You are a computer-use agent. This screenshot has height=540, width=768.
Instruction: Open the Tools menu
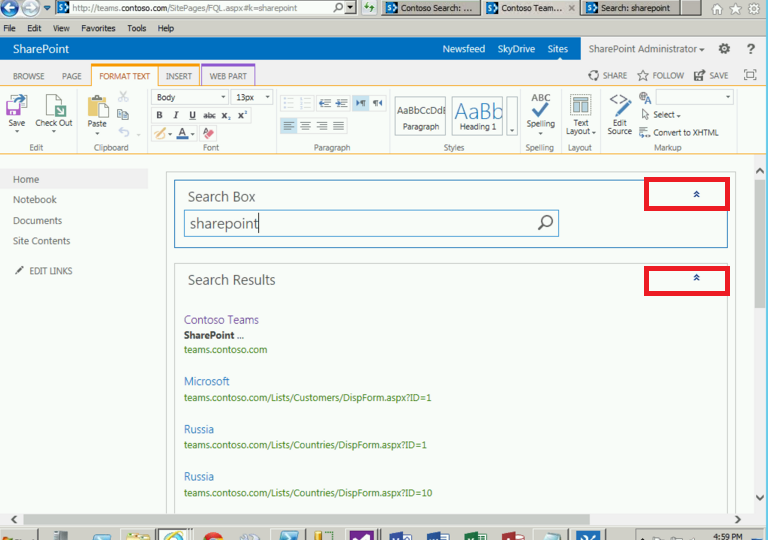[x=137, y=28]
